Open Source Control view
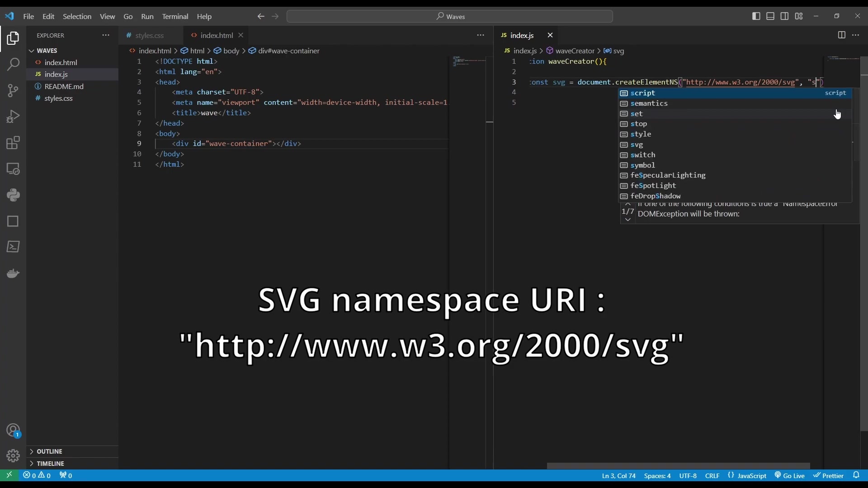The width and height of the screenshot is (868, 488). pyautogui.click(x=13, y=90)
